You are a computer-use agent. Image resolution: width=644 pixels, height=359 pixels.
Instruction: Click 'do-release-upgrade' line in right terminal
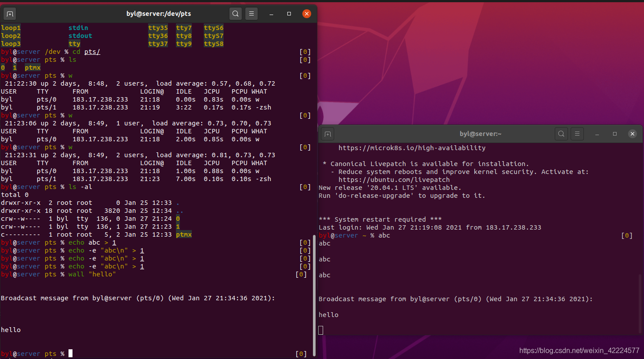pyautogui.click(x=402, y=196)
